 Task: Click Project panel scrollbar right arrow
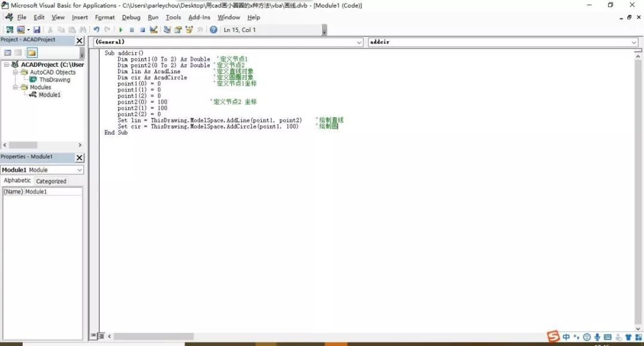pos(80,145)
